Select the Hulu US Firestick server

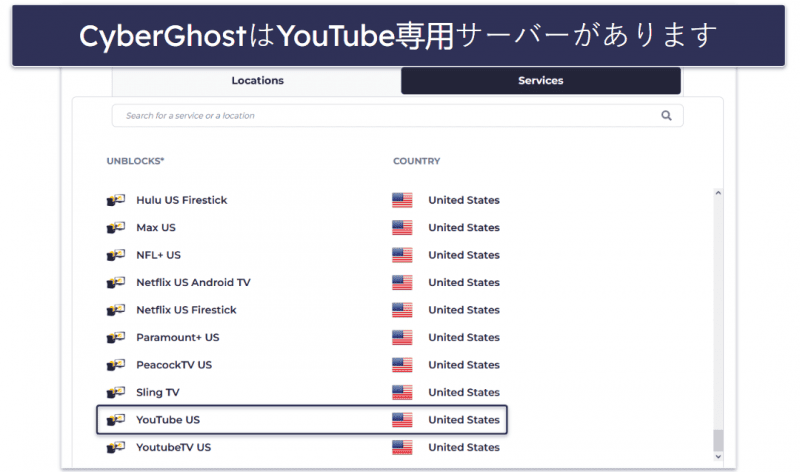tap(182, 200)
